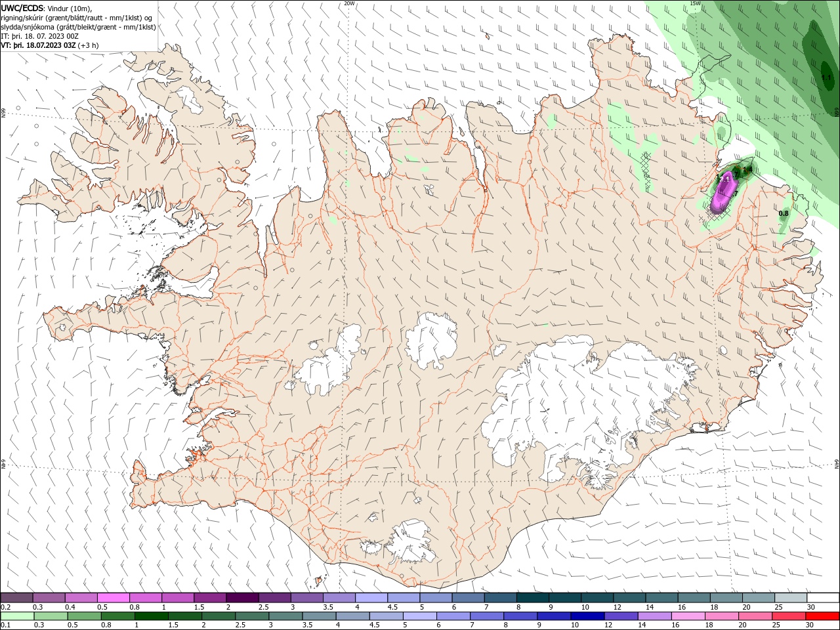This screenshot has height=630, width=840.
Task: Pick the dark teal swatch labeled 8
Action: coord(532,598)
